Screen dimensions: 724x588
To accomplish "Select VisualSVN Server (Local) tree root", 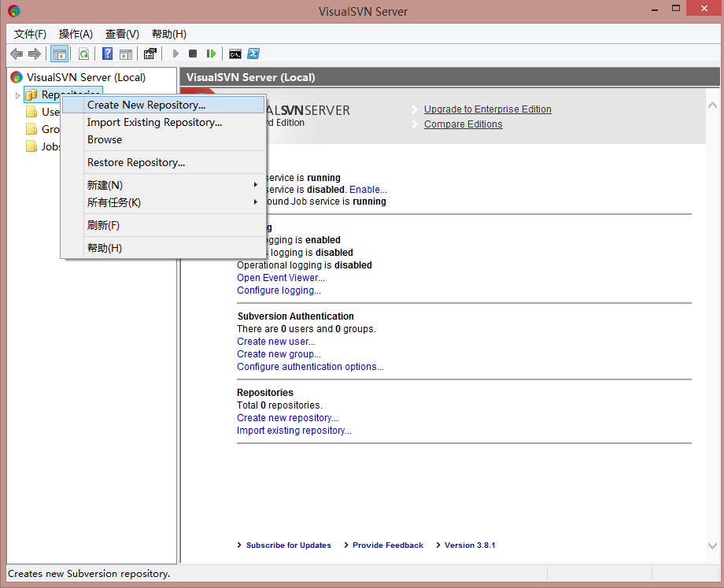I will pyautogui.click(x=86, y=77).
